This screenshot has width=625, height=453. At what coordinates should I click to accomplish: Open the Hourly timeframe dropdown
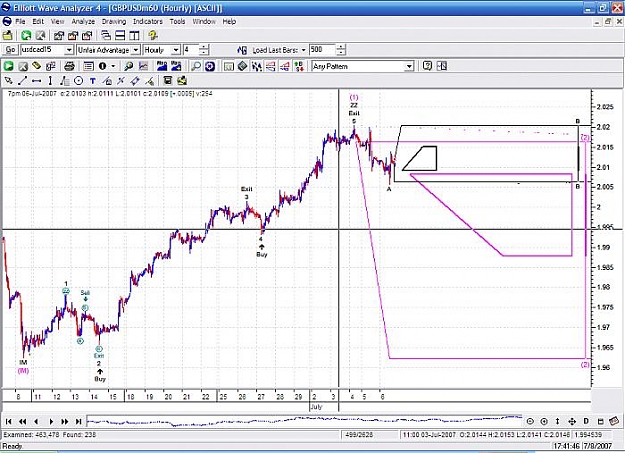[x=176, y=50]
